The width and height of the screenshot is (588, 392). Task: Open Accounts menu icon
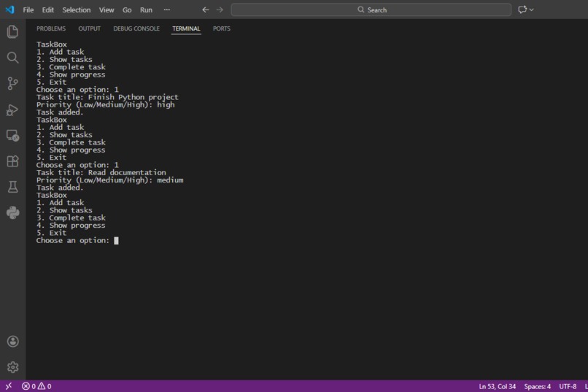click(12, 342)
